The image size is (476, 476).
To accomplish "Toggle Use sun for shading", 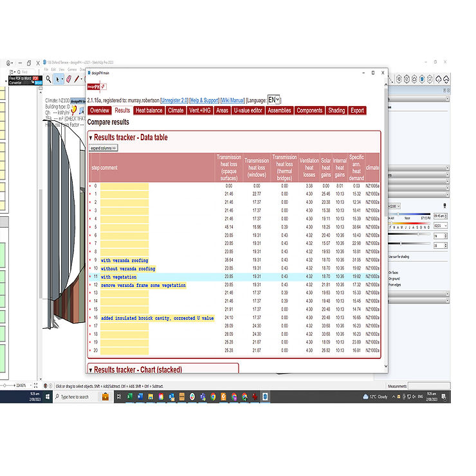I will click(399, 257).
